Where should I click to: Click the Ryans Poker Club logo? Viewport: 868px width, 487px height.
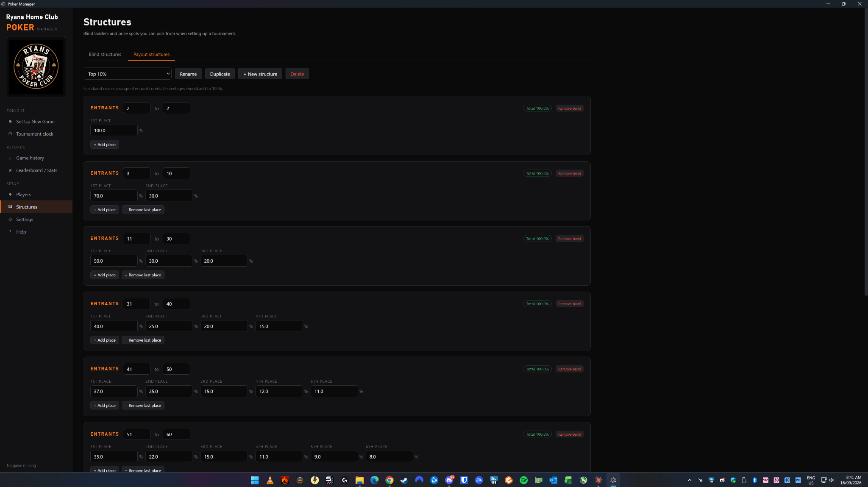36,67
